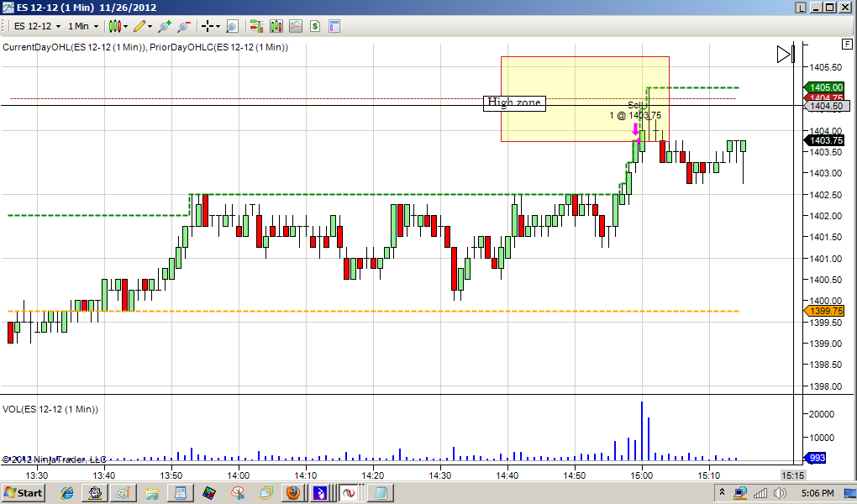Open the document writer taskbar icon
Viewport: 857px width, 504px height.
point(181,493)
